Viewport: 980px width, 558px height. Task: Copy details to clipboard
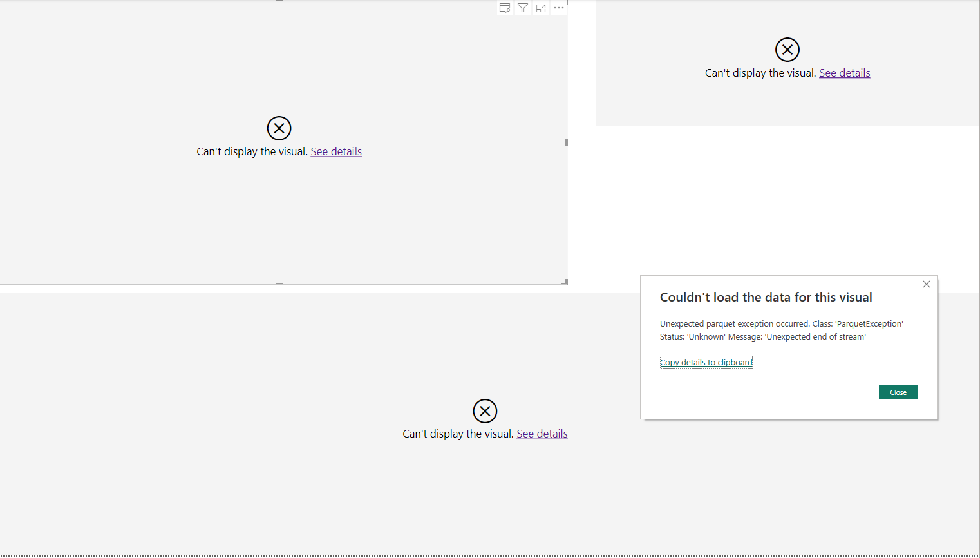pos(706,363)
